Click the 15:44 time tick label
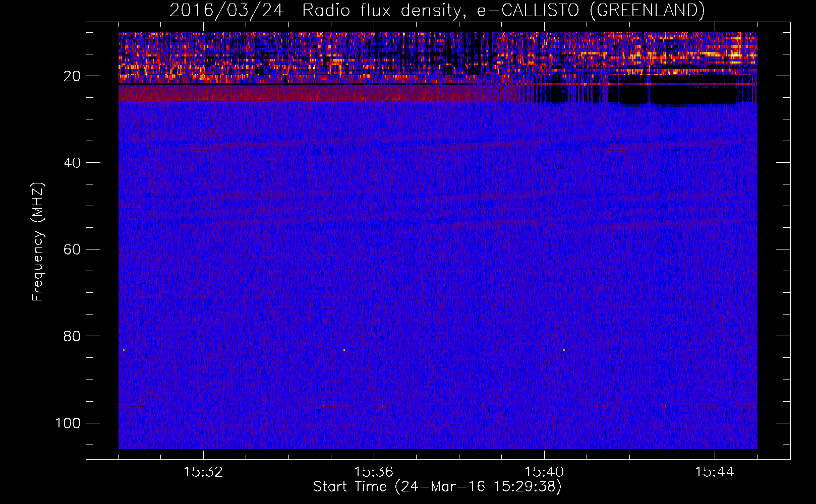The width and height of the screenshot is (816, 504). (715, 472)
